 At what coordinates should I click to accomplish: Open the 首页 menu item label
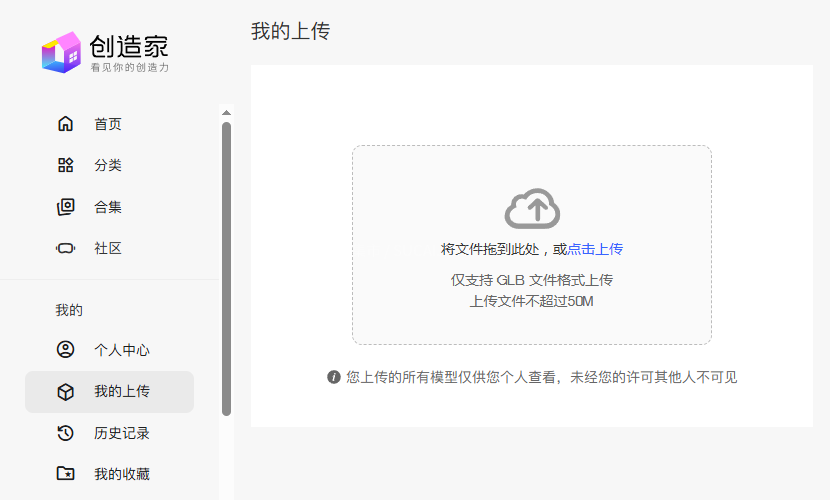[x=108, y=124]
